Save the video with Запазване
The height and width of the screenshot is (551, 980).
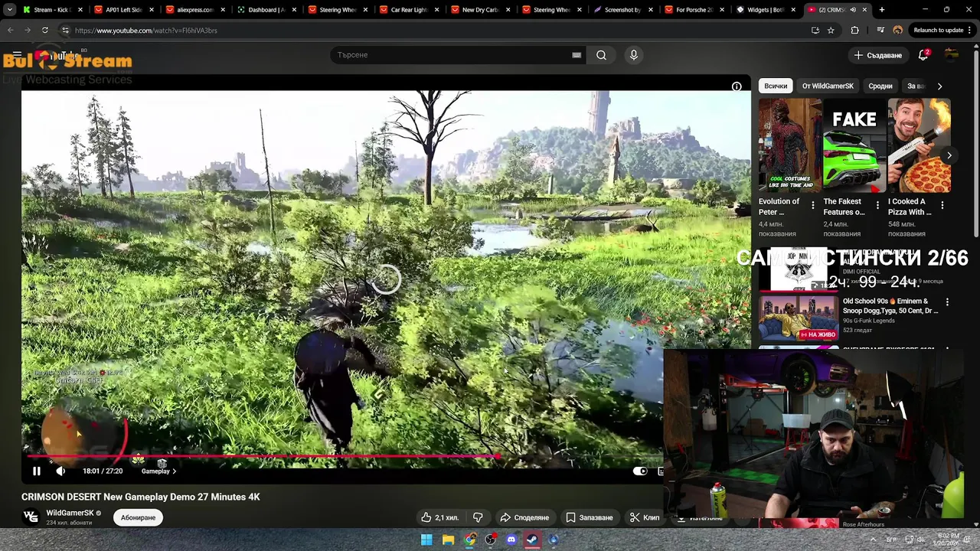point(590,517)
